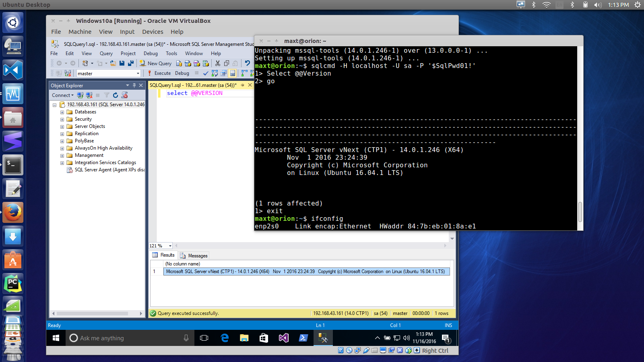Viewport: 644px width, 362px height.
Task: Open Firefox from Ubuntu launcher
Action: point(13,212)
